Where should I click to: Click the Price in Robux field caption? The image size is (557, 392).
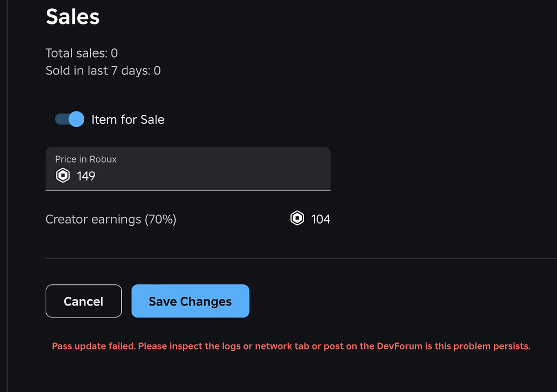(x=85, y=159)
